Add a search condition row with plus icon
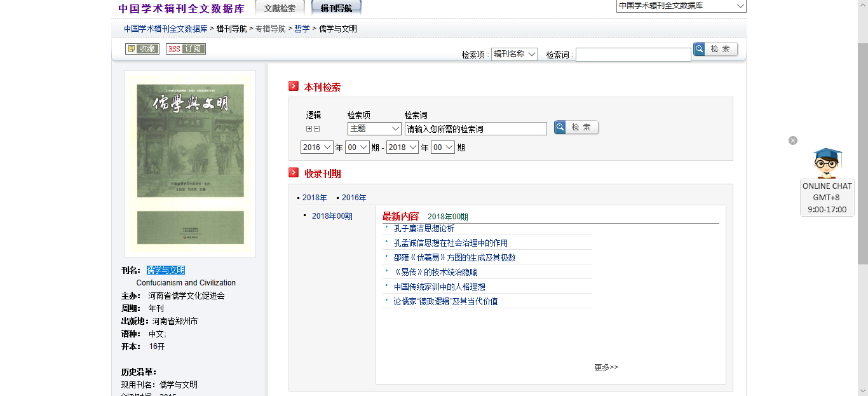 [309, 129]
